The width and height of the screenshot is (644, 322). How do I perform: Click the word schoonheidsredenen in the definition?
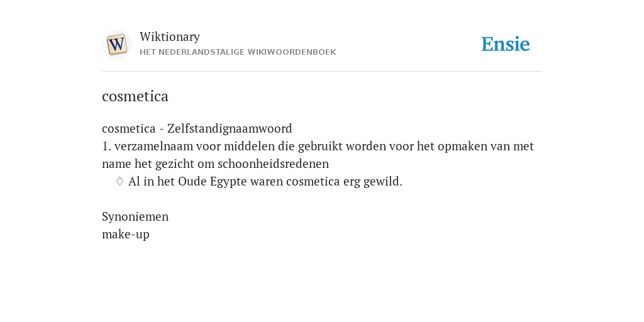click(x=273, y=164)
